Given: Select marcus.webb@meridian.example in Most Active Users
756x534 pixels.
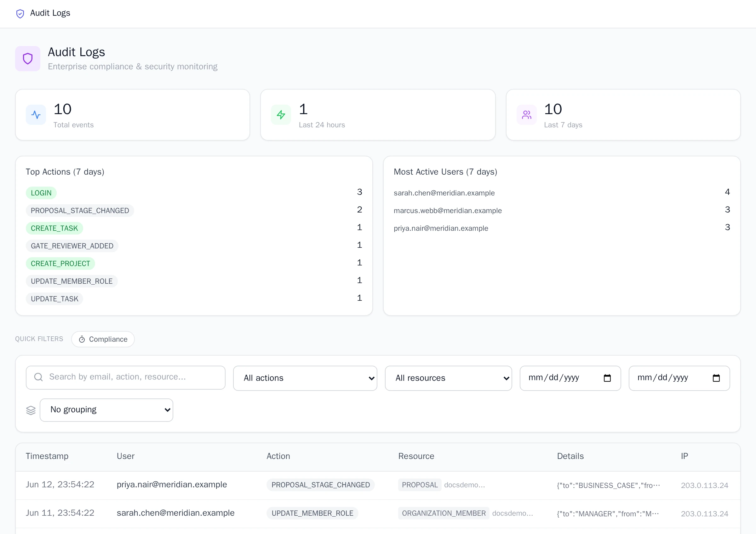Looking at the screenshot, I should [x=448, y=211].
